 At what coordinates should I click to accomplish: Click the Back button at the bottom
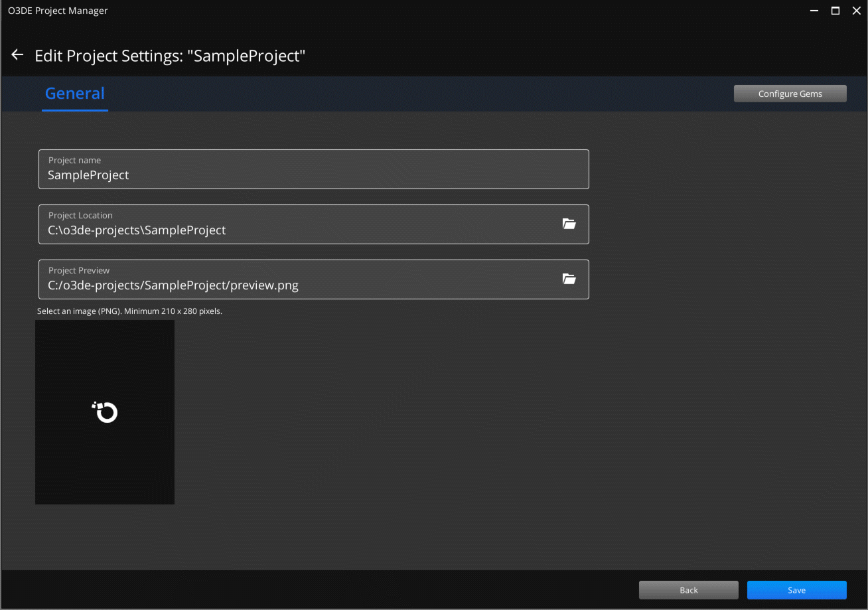coord(688,589)
